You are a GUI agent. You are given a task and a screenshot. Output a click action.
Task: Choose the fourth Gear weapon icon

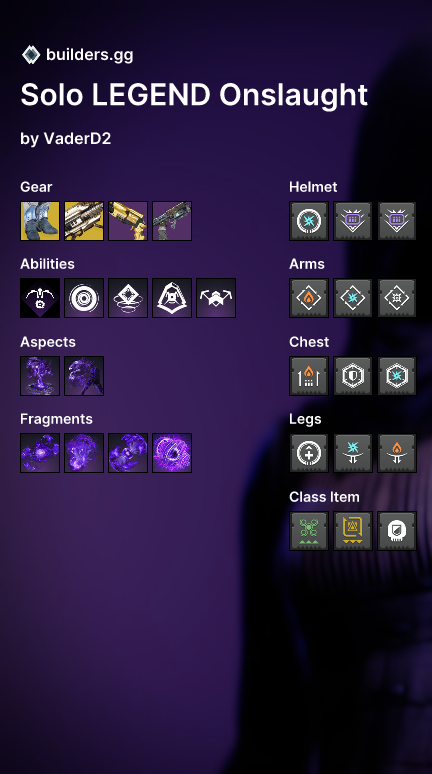tap(172, 221)
